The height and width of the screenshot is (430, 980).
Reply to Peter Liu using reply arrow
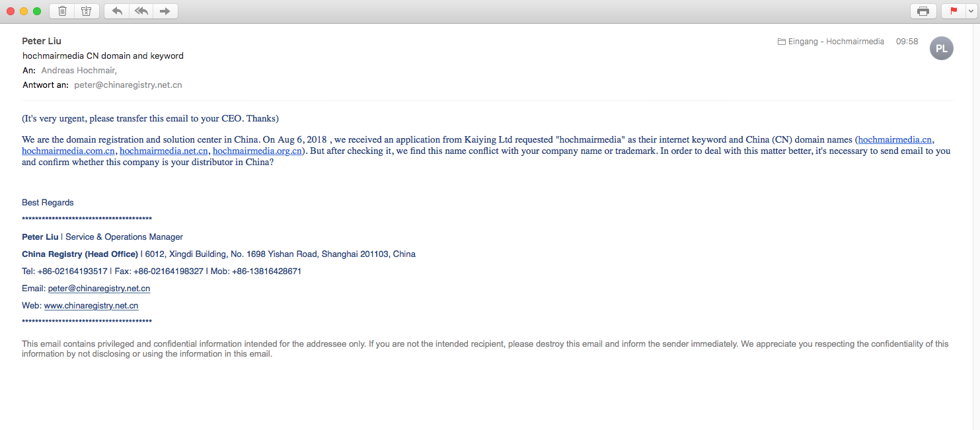(x=117, y=11)
